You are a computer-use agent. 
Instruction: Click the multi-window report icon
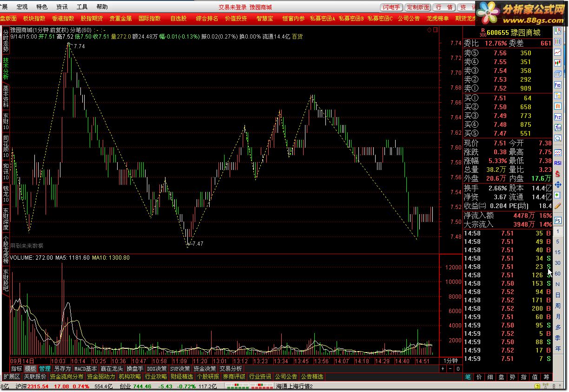point(558,74)
